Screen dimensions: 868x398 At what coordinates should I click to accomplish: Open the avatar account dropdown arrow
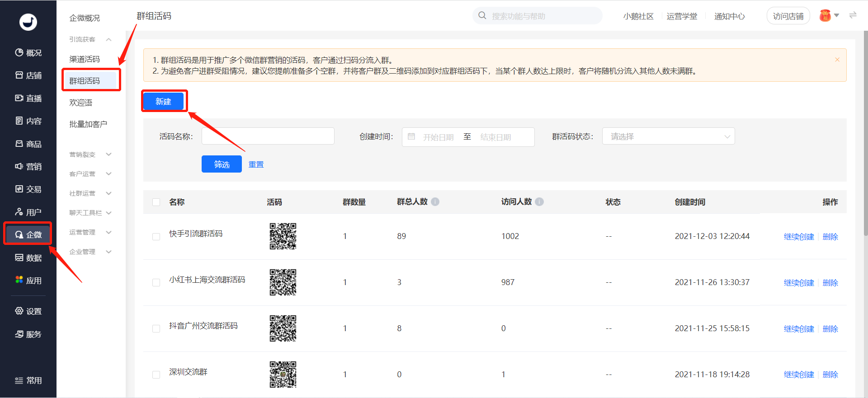pos(836,15)
